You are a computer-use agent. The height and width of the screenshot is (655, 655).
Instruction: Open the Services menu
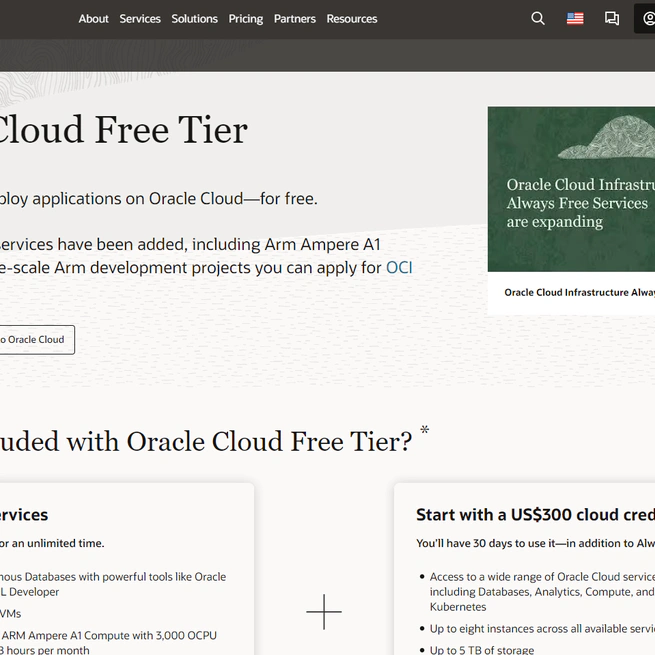(140, 19)
